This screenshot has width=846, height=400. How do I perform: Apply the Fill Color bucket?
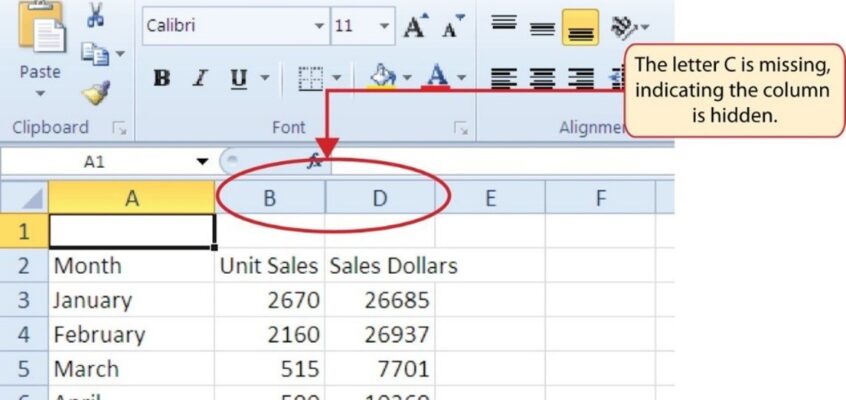[383, 77]
